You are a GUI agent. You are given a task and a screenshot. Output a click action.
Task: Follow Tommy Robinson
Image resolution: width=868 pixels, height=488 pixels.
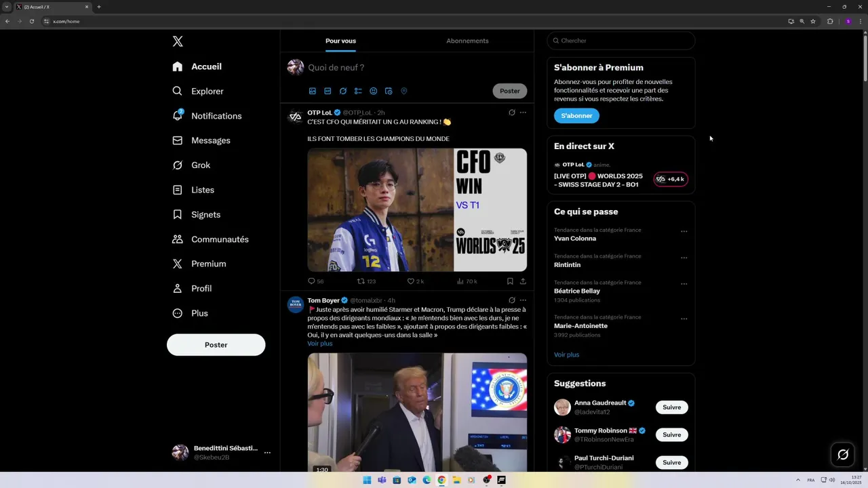click(671, 434)
